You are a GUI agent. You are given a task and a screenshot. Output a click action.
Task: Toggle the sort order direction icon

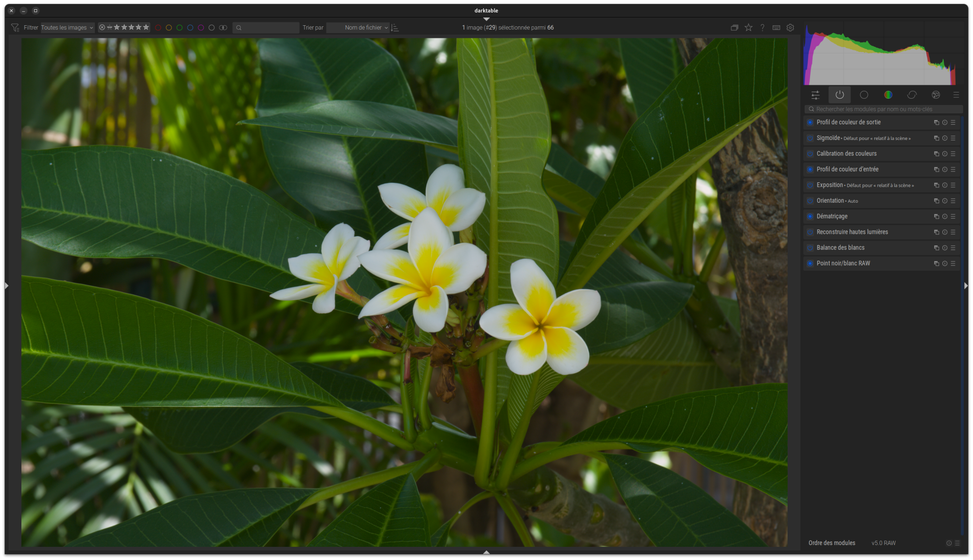(x=395, y=28)
